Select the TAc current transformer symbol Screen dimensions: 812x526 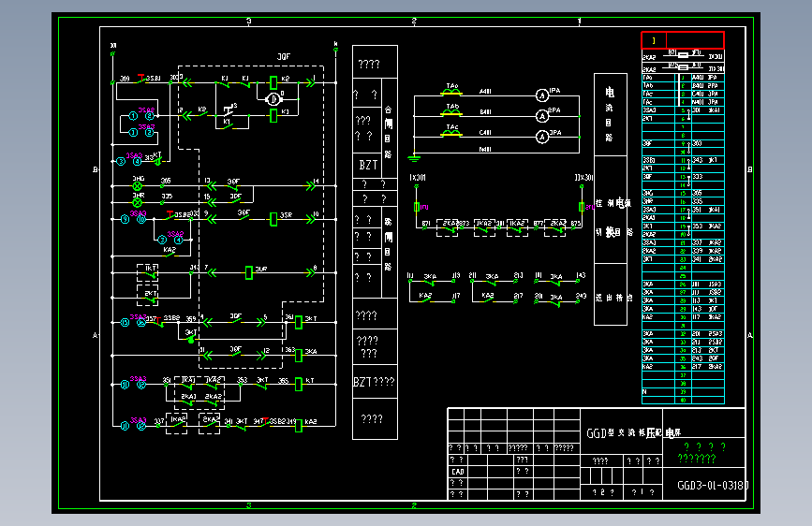pyautogui.click(x=451, y=134)
